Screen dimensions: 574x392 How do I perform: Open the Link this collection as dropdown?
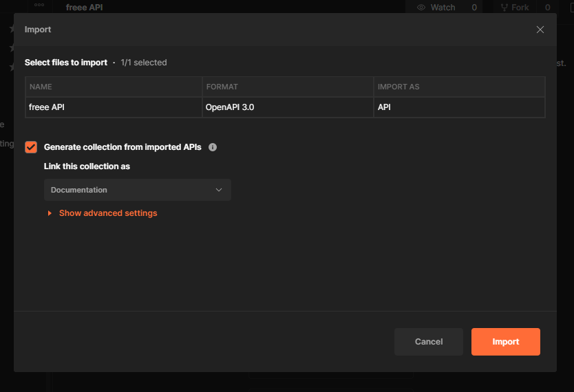coord(137,190)
